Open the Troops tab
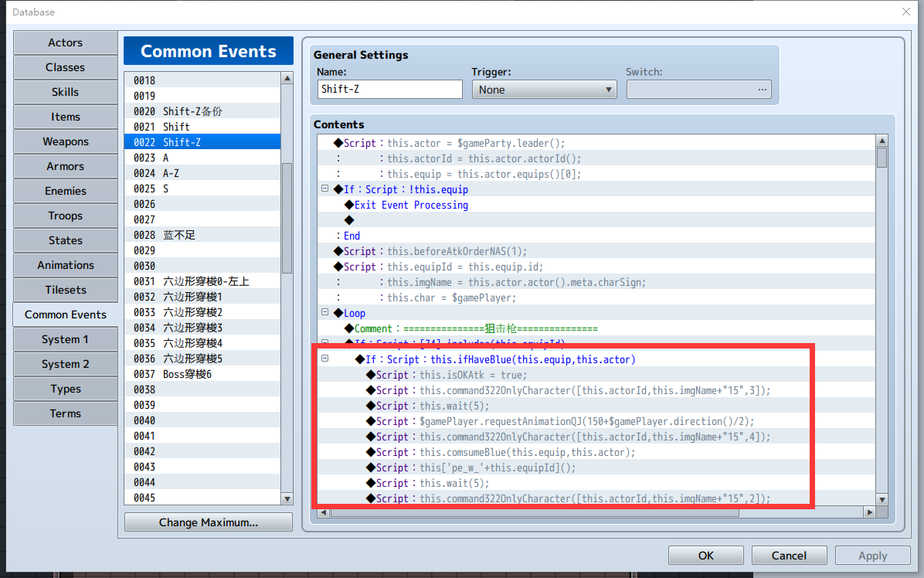924x578 pixels. pyautogui.click(x=66, y=216)
